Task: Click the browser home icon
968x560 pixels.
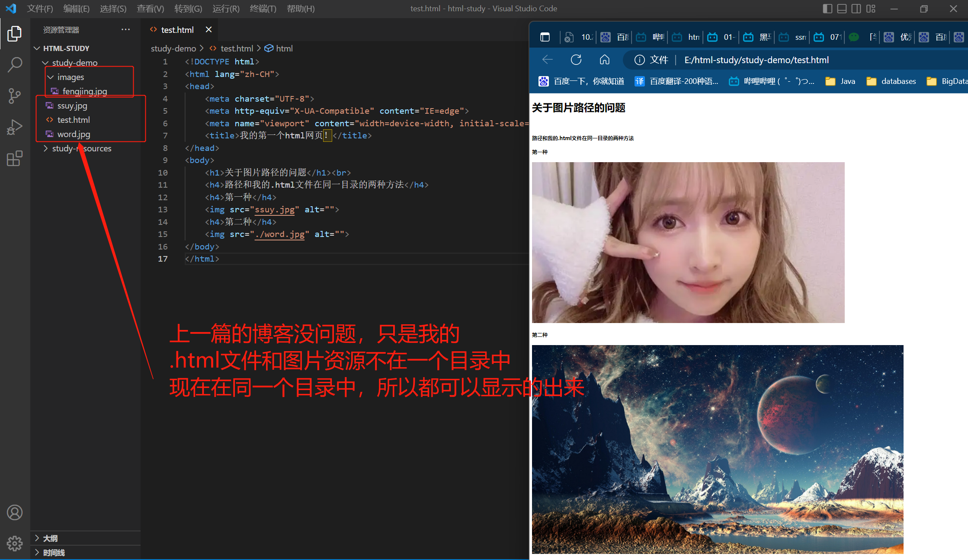Action: [x=605, y=60]
